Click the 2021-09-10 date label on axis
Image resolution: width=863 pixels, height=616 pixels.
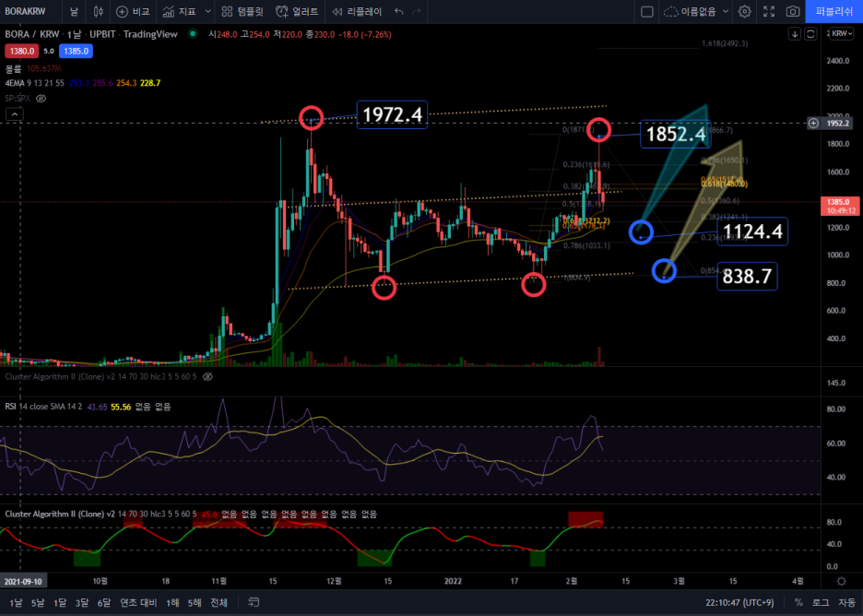pyautogui.click(x=23, y=581)
